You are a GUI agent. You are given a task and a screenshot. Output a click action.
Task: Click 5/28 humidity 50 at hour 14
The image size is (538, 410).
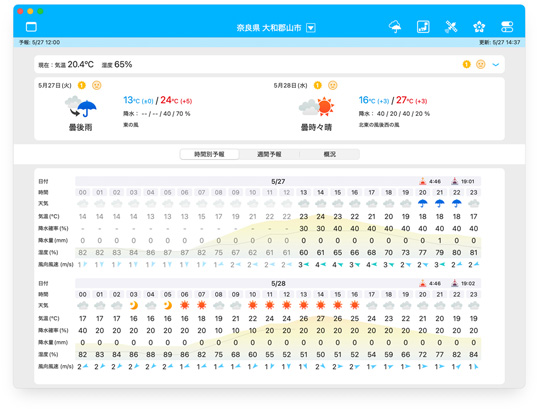coord(320,354)
